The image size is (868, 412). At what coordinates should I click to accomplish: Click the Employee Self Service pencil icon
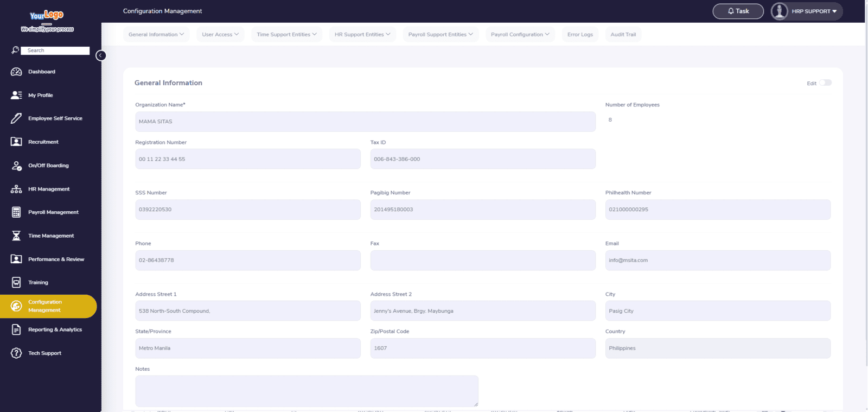(x=16, y=118)
